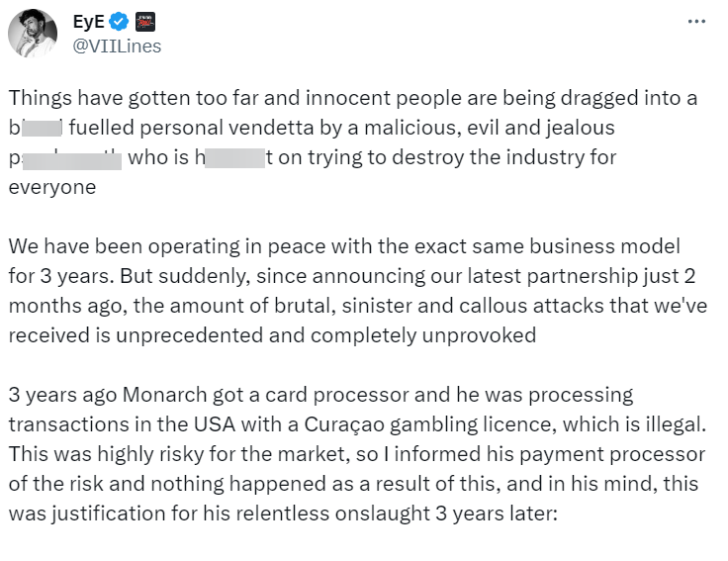Open EyE's profile avatar photo
728x561 pixels.
(x=33, y=33)
